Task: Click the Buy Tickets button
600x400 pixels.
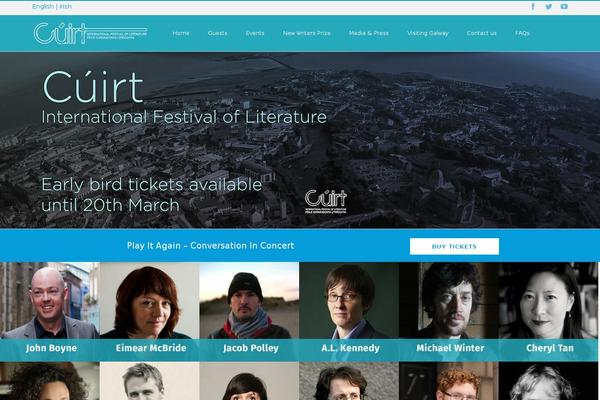Action: (x=454, y=247)
